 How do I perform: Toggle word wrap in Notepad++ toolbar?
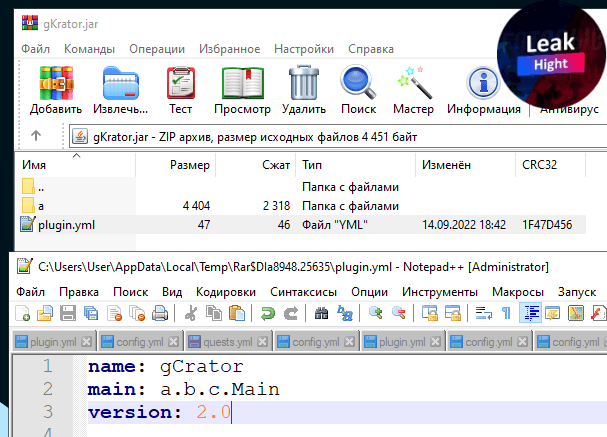484,313
